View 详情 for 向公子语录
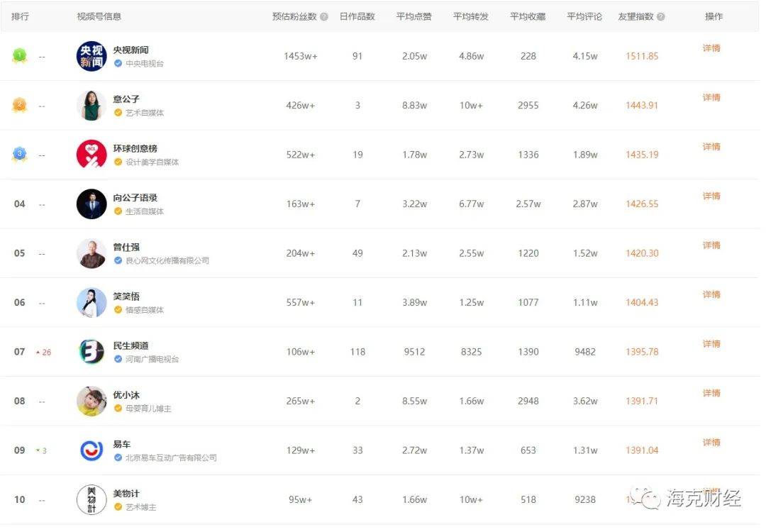The width and height of the screenshot is (766, 532). pos(711,196)
